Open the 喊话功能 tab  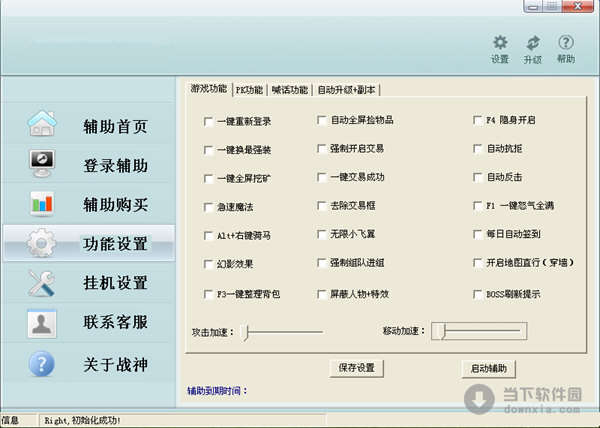click(x=289, y=89)
